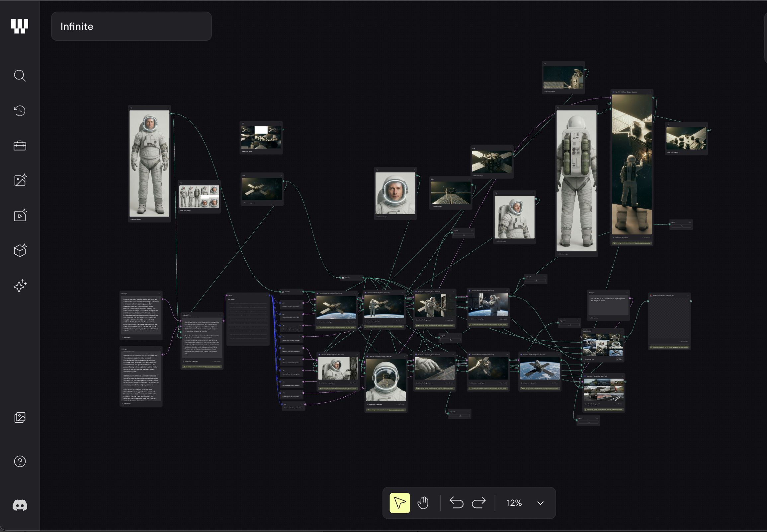Expand the zoom level dropdown chevron
The width and height of the screenshot is (767, 532).
tap(541, 503)
